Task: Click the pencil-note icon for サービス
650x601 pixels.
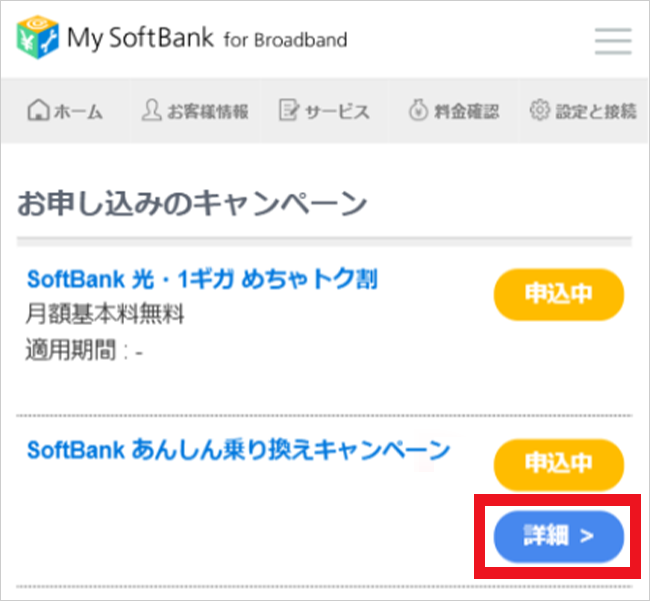Action: click(289, 111)
